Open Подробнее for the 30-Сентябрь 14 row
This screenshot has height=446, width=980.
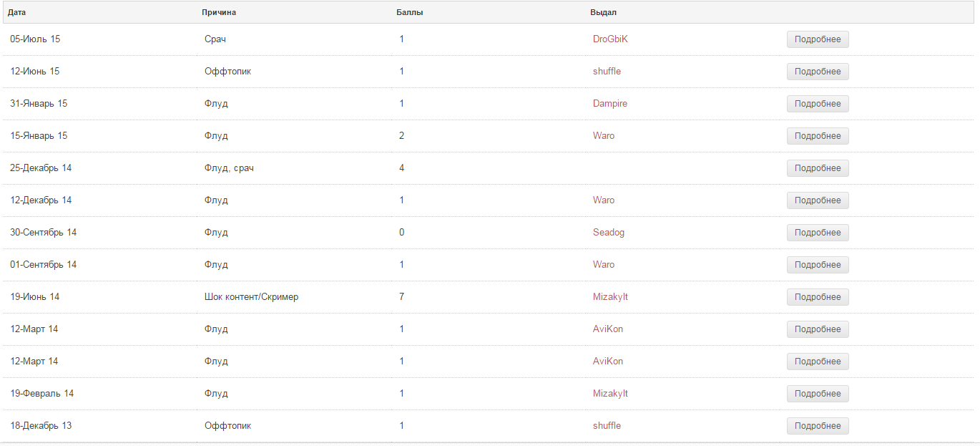tap(818, 233)
